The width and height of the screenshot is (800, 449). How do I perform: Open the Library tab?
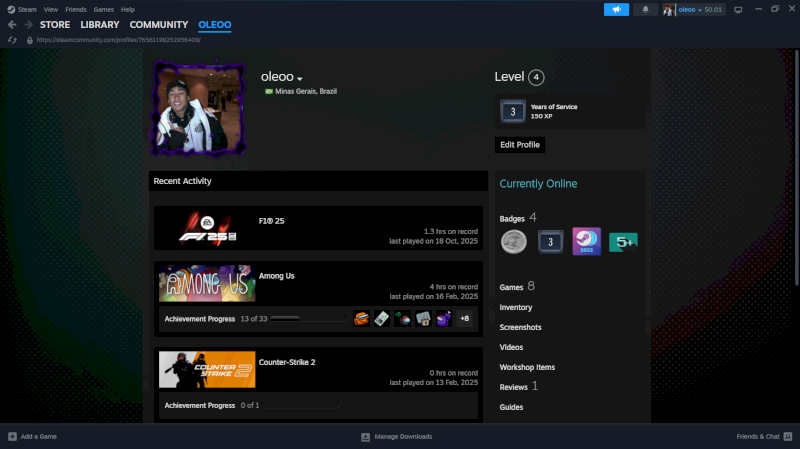[99, 25]
